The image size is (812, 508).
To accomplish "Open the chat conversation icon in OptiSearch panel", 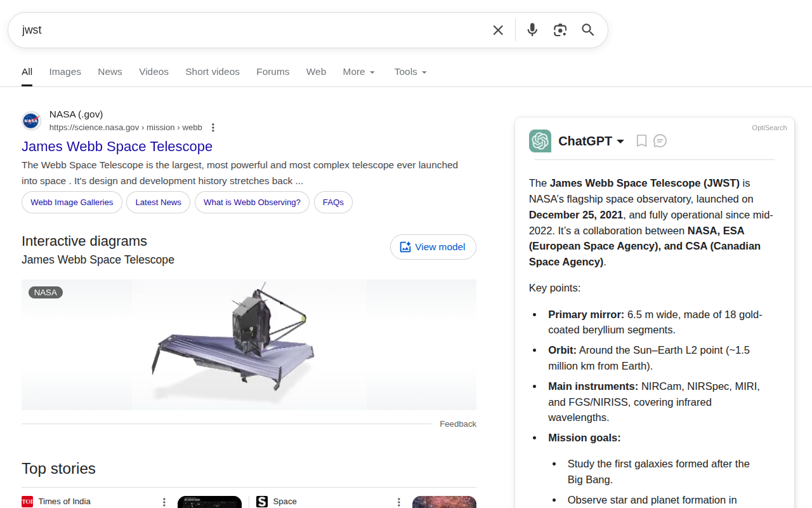I will click(x=660, y=140).
